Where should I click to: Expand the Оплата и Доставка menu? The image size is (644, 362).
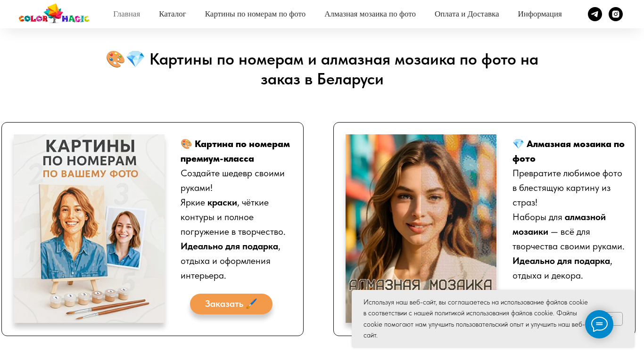pyautogui.click(x=467, y=14)
